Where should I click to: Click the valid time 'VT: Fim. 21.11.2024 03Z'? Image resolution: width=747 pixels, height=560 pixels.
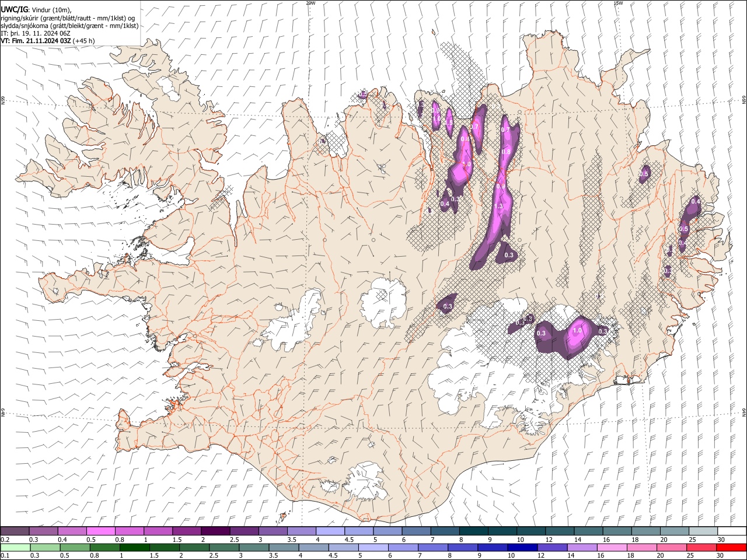(x=36, y=41)
